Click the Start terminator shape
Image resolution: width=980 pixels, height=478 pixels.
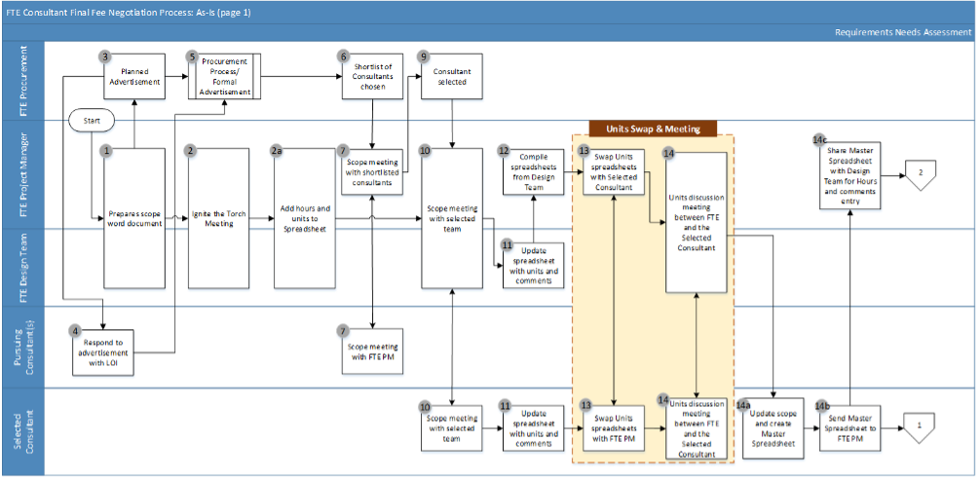pyautogui.click(x=92, y=120)
